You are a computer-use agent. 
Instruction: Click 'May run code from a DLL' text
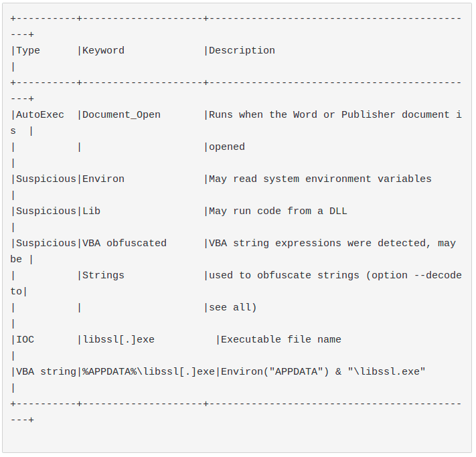click(278, 211)
